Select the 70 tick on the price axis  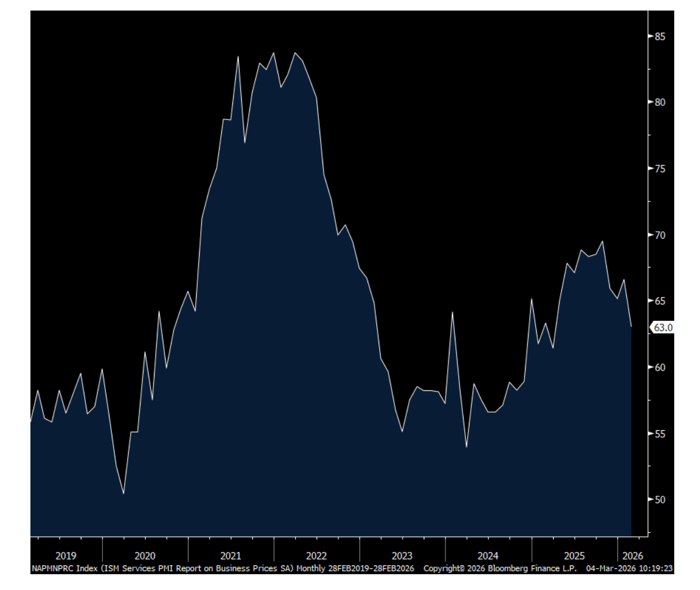pyautogui.click(x=659, y=235)
